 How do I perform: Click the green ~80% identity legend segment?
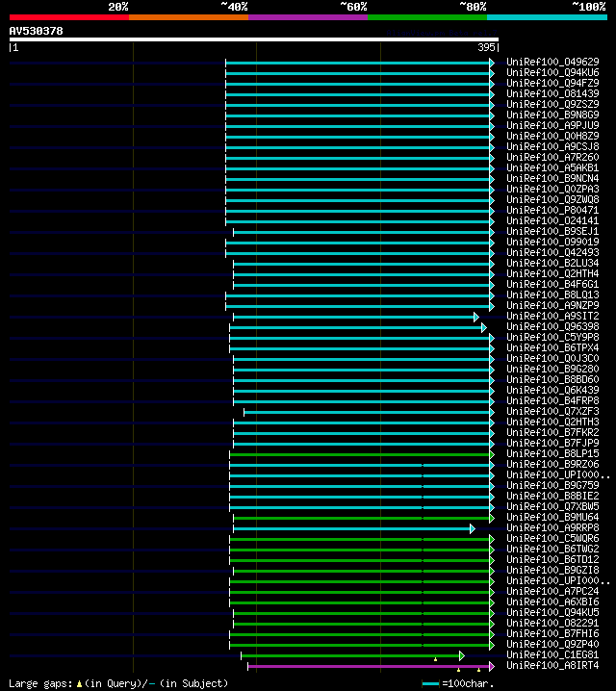click(x=427, y=17)
